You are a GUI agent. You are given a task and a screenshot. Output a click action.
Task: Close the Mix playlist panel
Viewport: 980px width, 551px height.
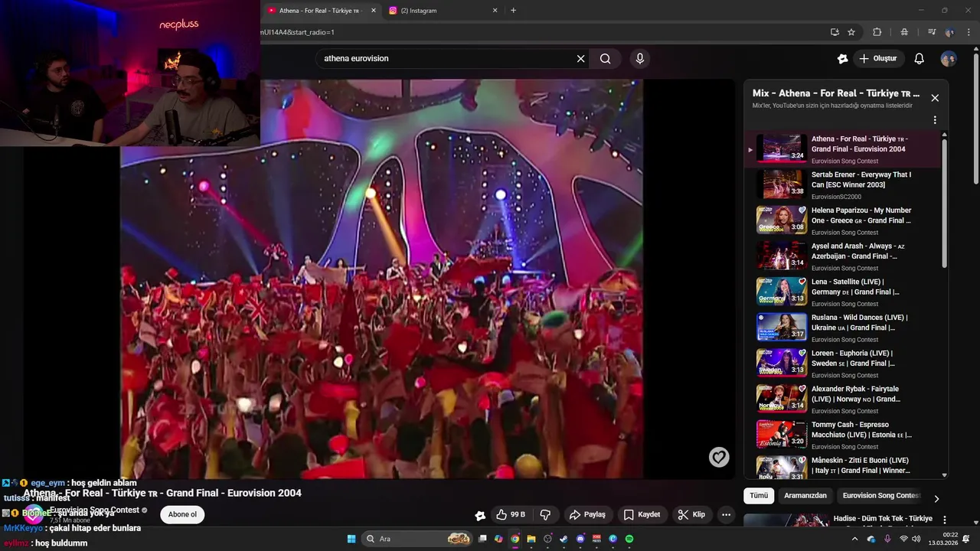click(935, 98)
